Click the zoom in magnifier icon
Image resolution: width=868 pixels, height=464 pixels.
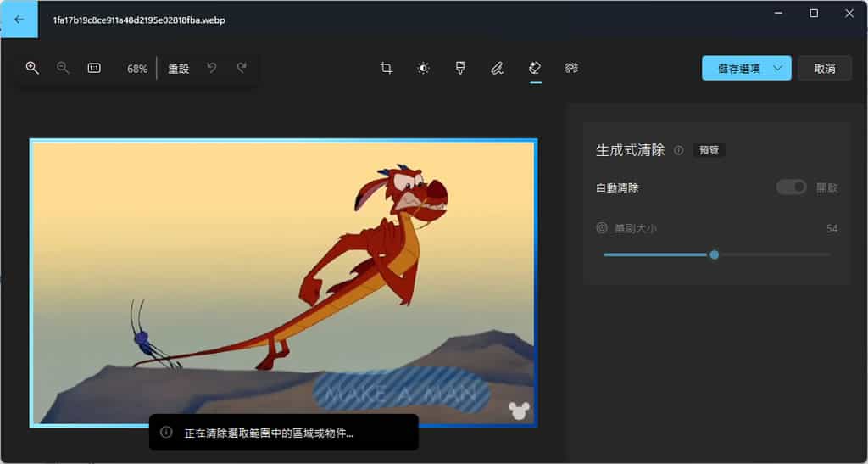click(32, 68)
